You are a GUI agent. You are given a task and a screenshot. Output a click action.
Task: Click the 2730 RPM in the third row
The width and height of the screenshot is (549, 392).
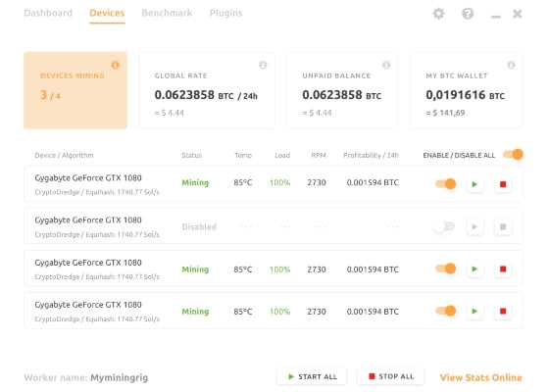pos(317,269)
